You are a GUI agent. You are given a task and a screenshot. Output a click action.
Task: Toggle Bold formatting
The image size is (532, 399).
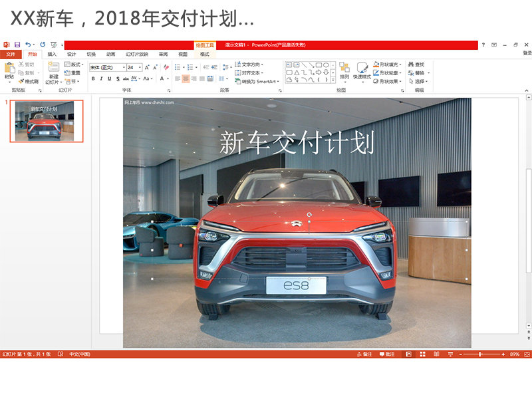coord(93,78)
